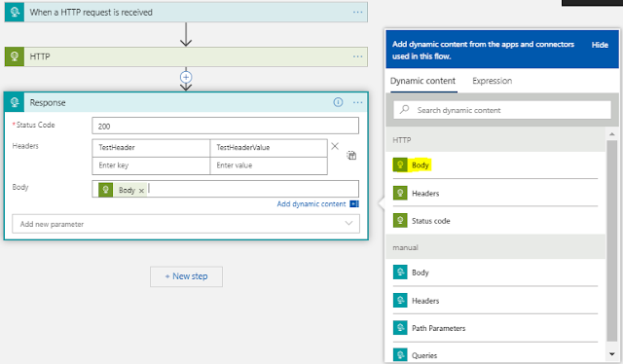Select 'Body' under manual section
Screen dimensions: 623x364
pos(421,273)
